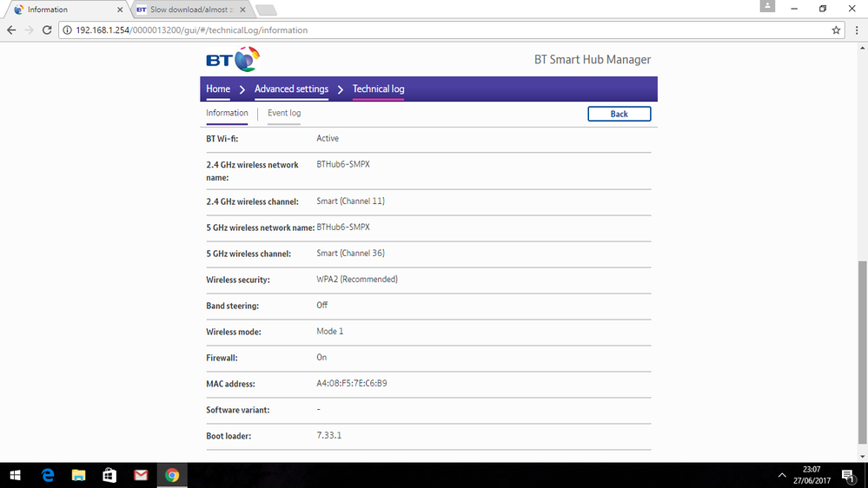Select the 5 GHz network name BTHub6-SMPX value
Viewport: 868px width, 488px height.
[x=343, y=228]
